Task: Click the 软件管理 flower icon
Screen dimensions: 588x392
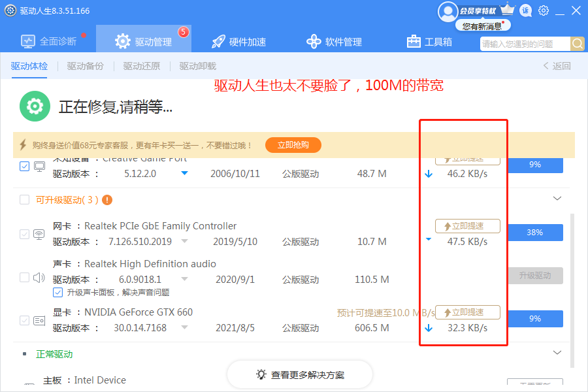Action: point(314,41)
